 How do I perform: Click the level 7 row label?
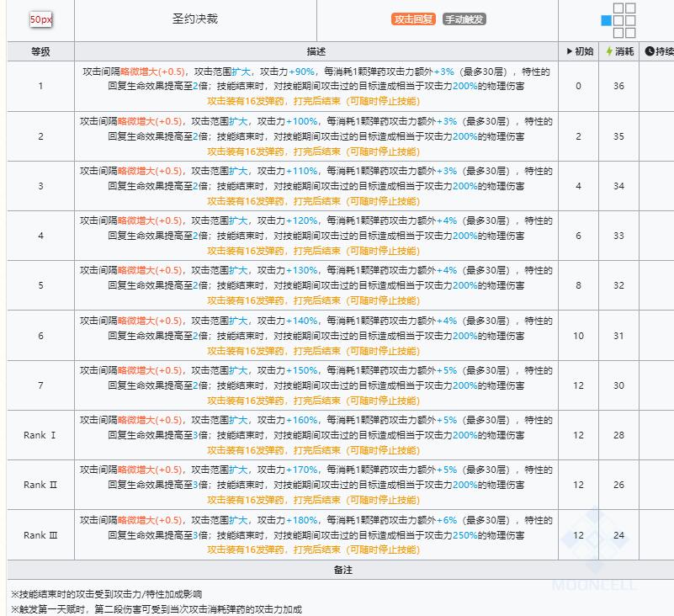coord(40,385)
